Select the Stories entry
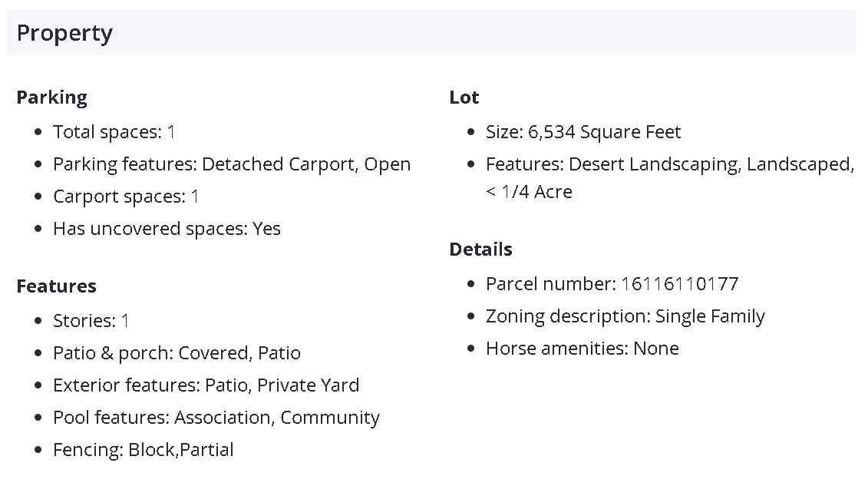Screen dimensions: 868x486 [x=91, y=321]
